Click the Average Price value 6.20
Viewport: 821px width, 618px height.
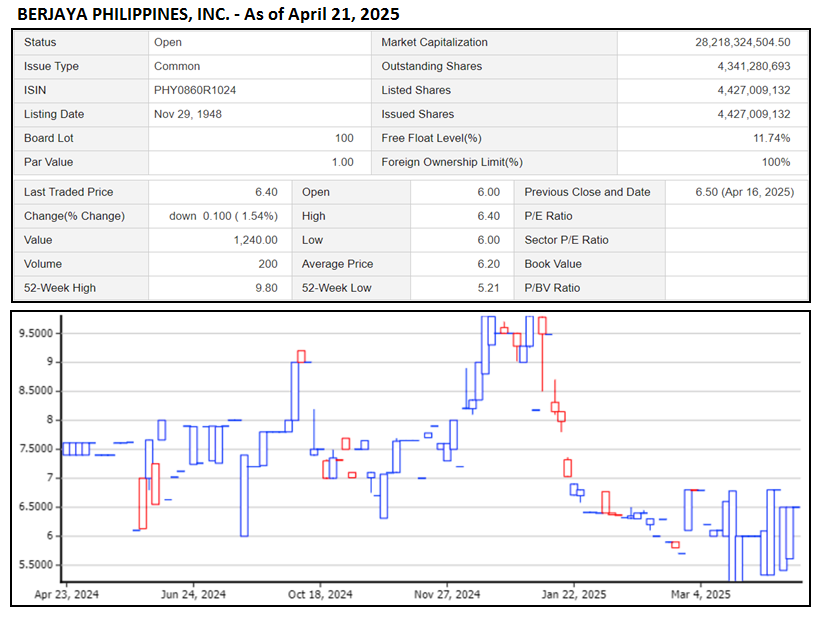tap(489, 264)
